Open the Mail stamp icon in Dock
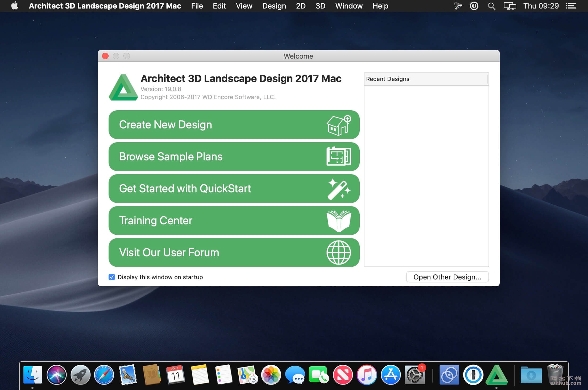The width and height of the screenshot is (588, 390). [128, 375]
